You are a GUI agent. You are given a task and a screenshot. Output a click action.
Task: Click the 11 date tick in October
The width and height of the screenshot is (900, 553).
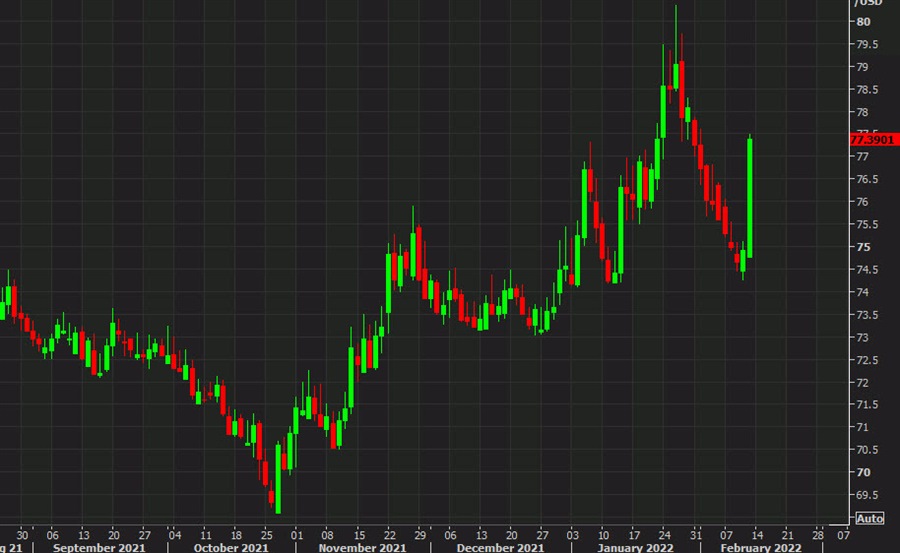[205, 535]
